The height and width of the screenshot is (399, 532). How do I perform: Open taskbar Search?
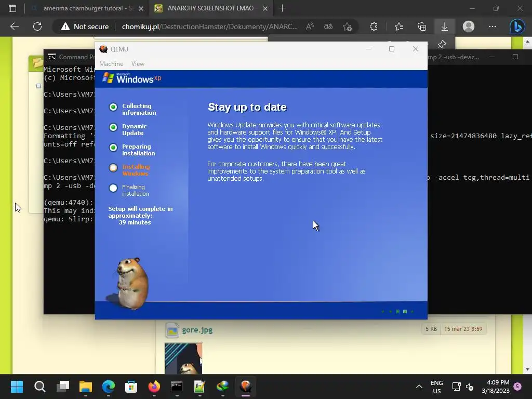coord(39,387)
